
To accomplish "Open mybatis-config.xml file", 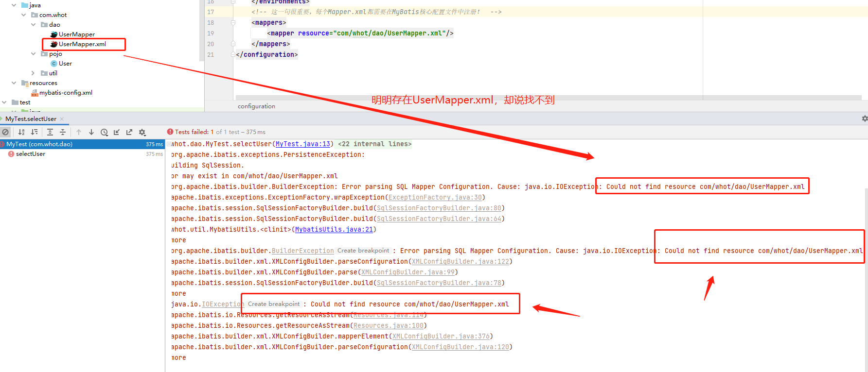I will coord(66,93).
